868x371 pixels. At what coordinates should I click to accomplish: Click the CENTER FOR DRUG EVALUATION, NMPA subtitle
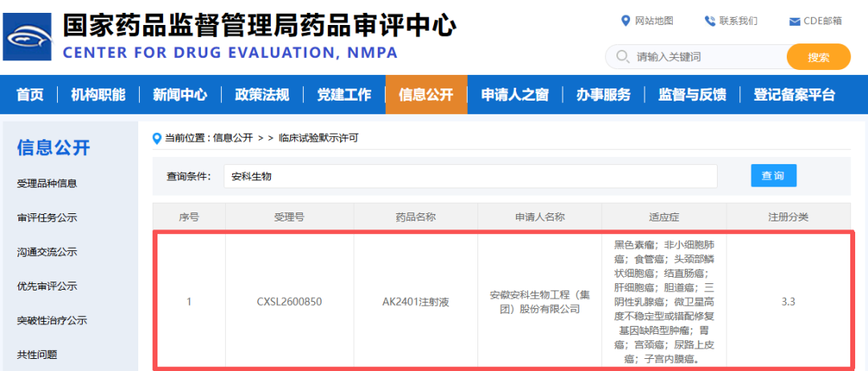tap(231, 53)
